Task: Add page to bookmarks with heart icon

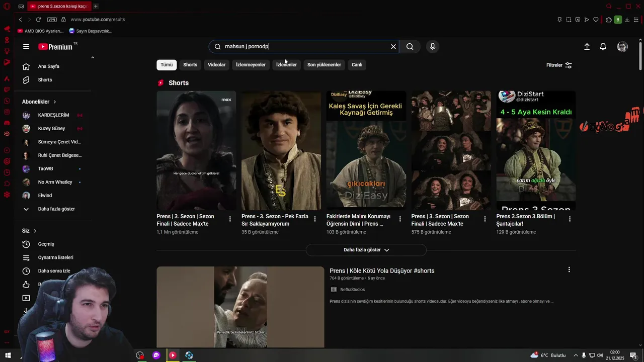Action: click(x=596, y=20)
